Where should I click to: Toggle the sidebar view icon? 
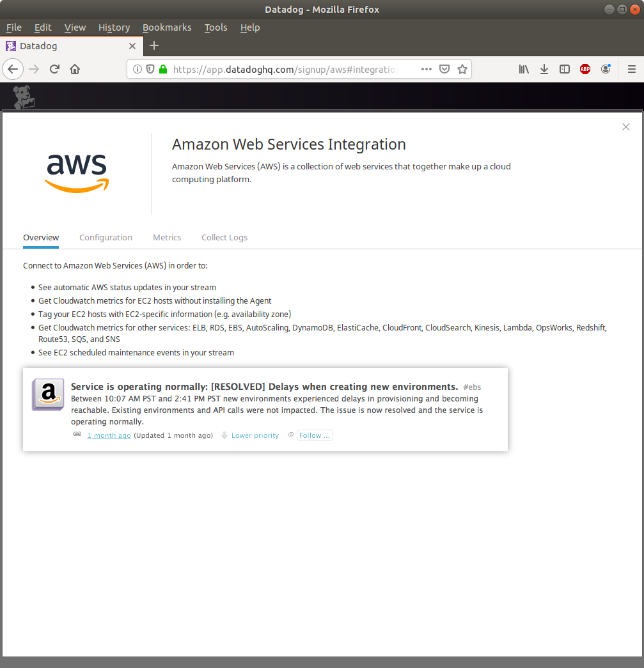click(565, 69)
